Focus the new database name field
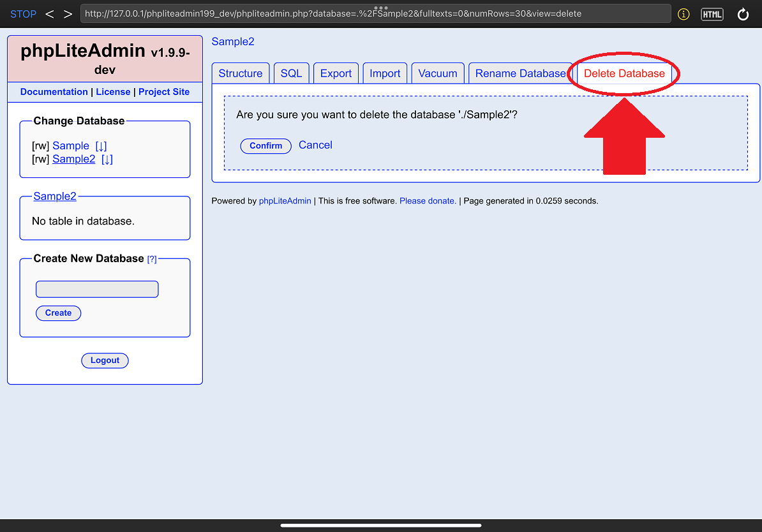The width and height of the screenshot is (762, 532). [x=97, y=289]
